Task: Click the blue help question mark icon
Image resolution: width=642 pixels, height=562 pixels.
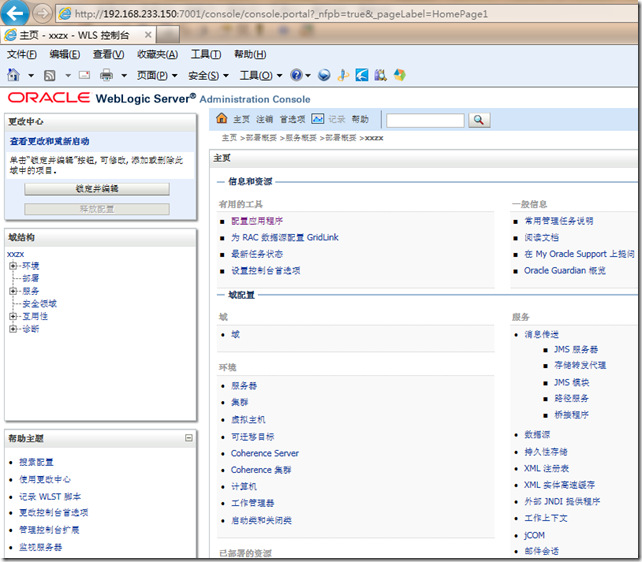Action: click(x=296, y=75)
